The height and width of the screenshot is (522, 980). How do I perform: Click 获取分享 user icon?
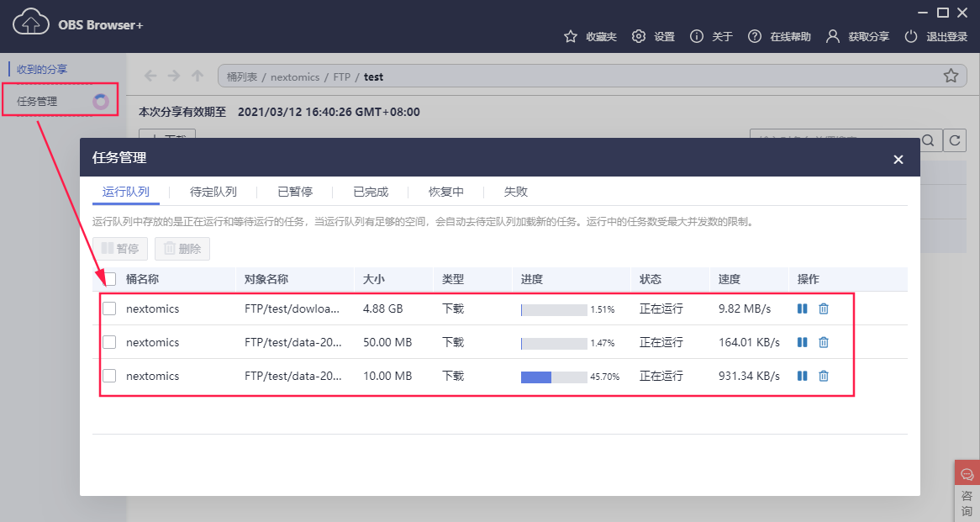point(833,36)
